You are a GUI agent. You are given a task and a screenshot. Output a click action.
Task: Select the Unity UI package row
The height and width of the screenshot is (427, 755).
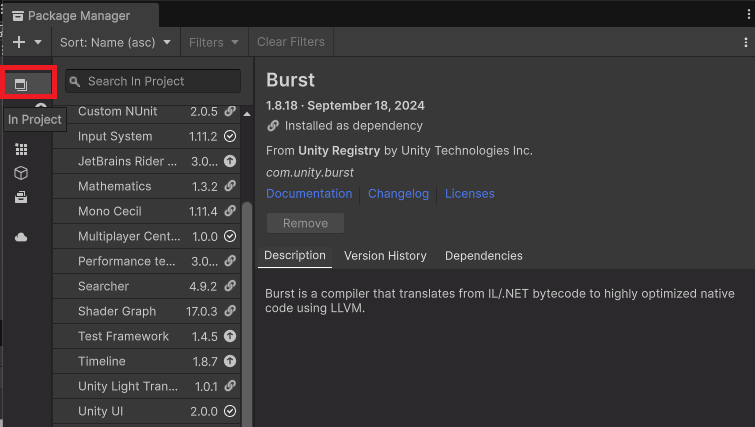coord(146,412)
